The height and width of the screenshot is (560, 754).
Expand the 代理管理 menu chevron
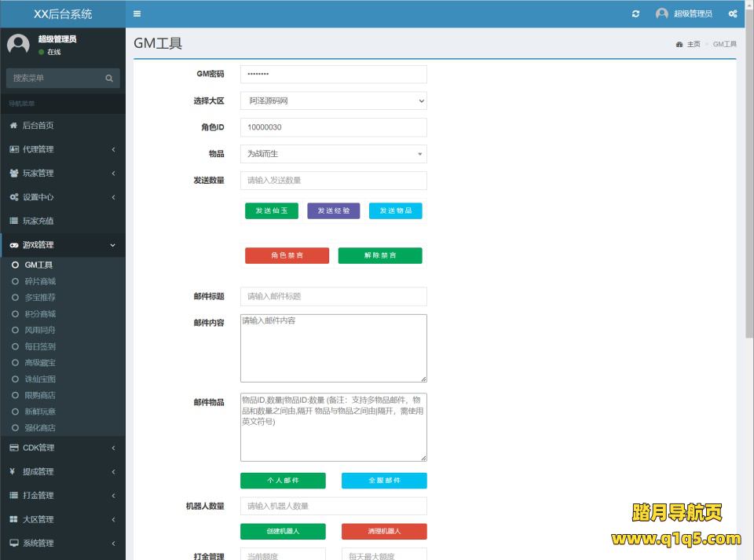pos(113,149)
